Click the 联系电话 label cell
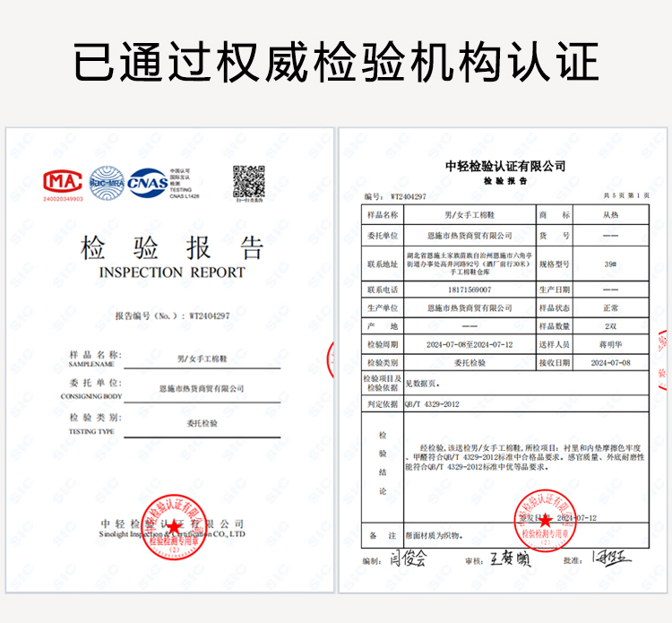The image size is (672, 623). pos(383,290)
